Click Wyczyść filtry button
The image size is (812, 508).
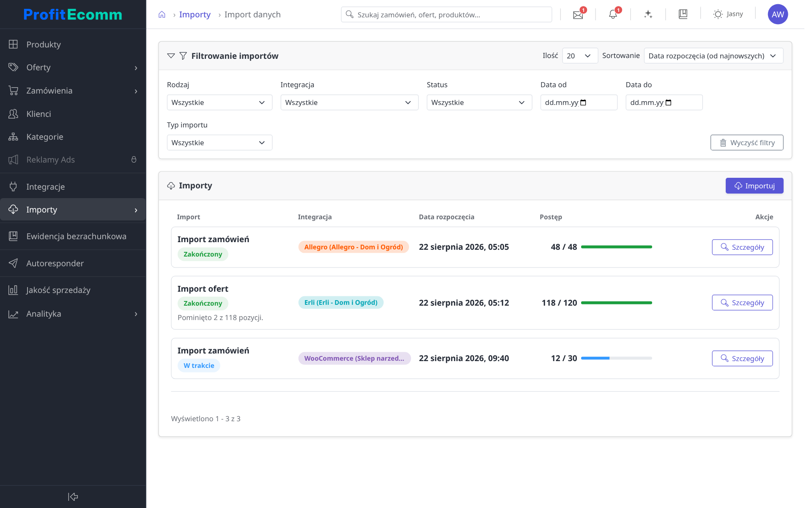pyautogui.click(x=747, y=143)
